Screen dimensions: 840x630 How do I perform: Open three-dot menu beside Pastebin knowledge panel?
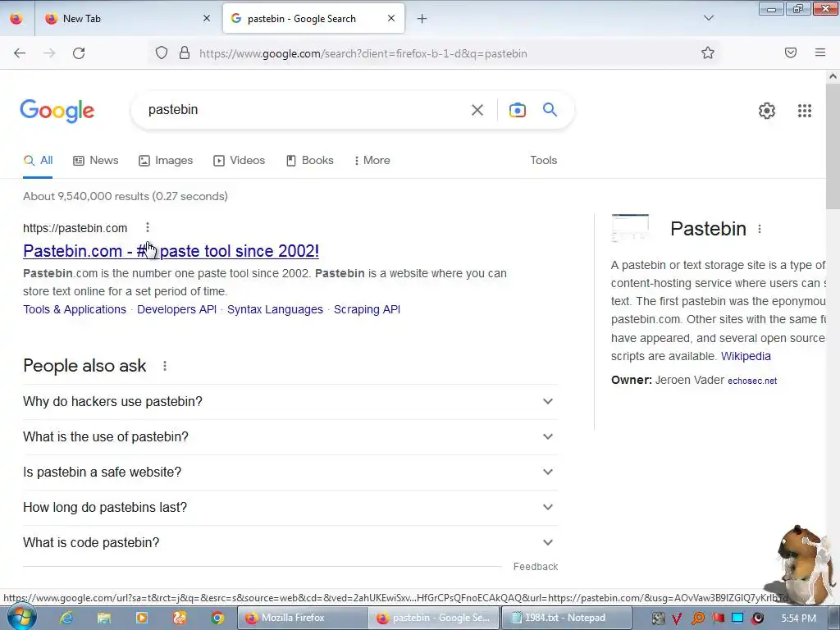click(x=759, y=229)
